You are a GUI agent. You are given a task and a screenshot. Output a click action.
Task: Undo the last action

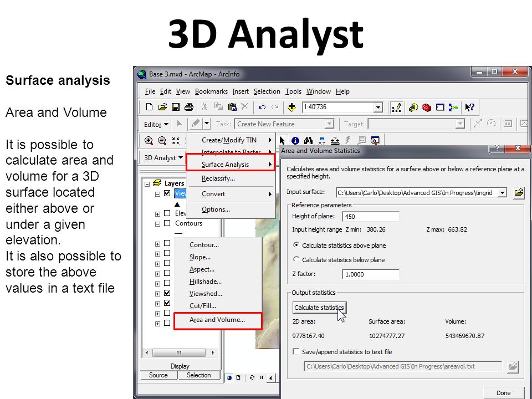tap(262, 107)
